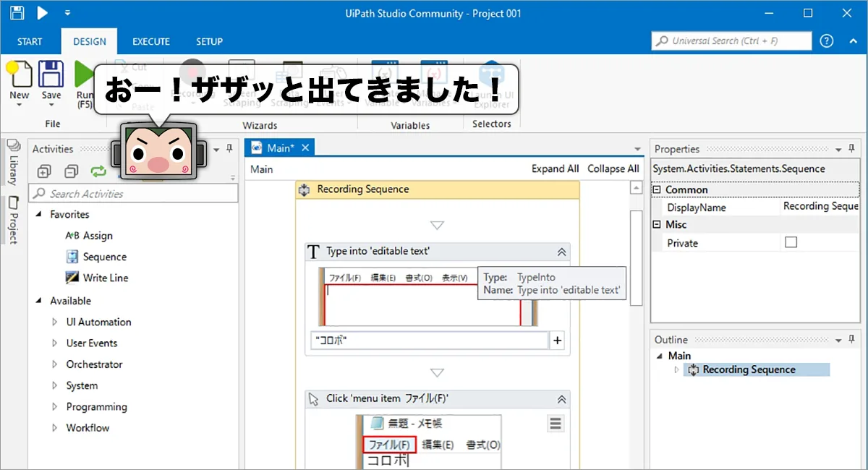Screen dimensions: 868x470
Task: Expand the UI Automation category
Action: click(55, 322)
